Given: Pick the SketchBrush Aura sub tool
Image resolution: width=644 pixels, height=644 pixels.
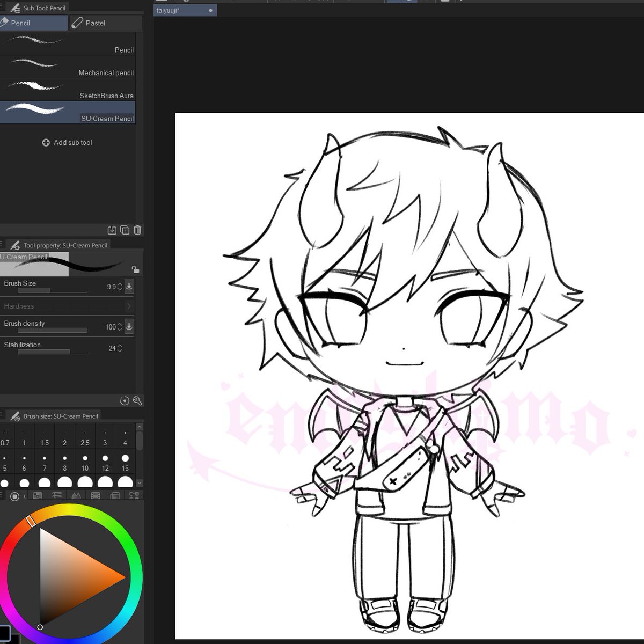Looking at the screenshot, I should click(x=68, y=90).
